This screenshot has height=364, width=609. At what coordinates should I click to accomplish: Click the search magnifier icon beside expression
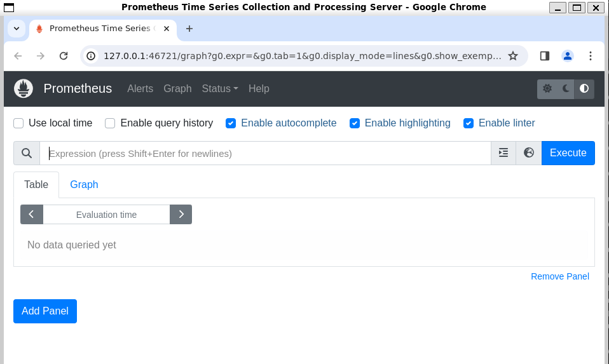click(x=27, y=153)
